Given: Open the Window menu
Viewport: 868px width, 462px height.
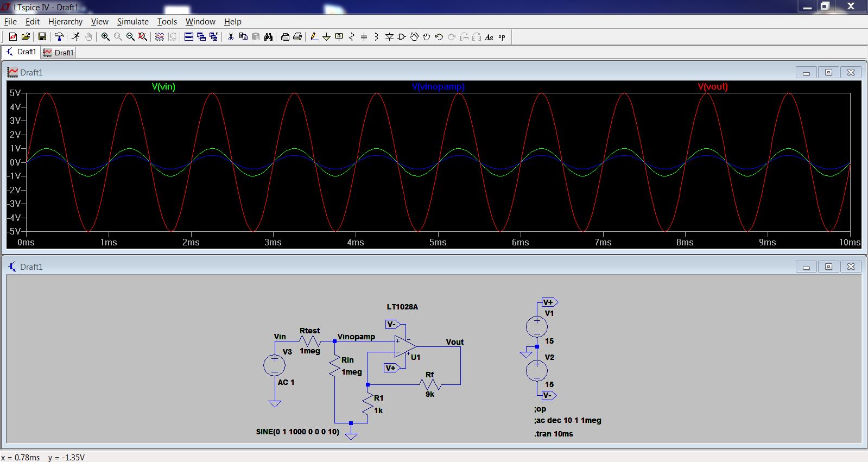Looking at the screenshot, I should pos(200,22).
